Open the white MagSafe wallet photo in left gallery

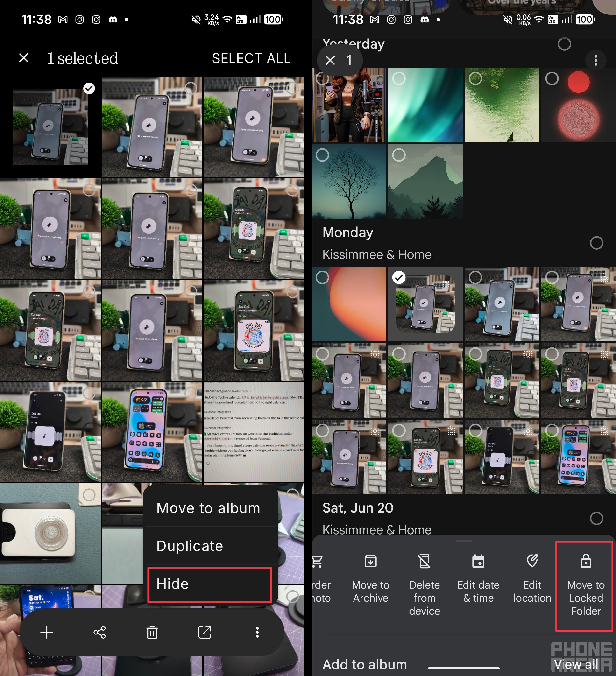pos(50,534)
